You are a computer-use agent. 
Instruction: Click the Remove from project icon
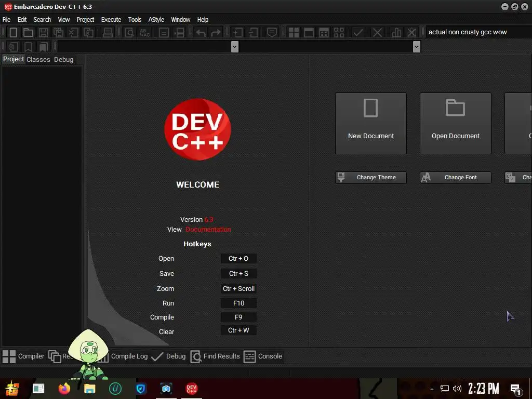[253, 33]
